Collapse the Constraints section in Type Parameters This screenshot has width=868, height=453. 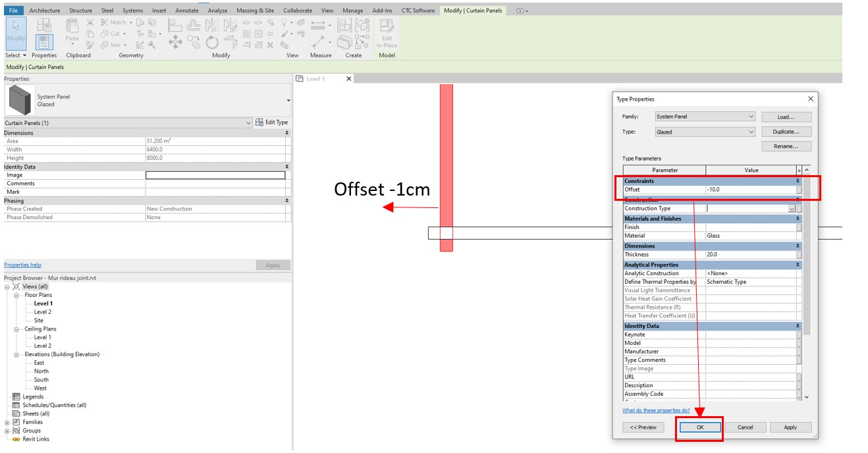tap(798, 181)
